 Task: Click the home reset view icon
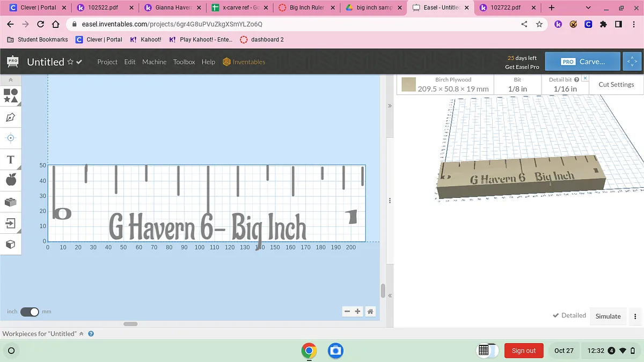point(370,312)
